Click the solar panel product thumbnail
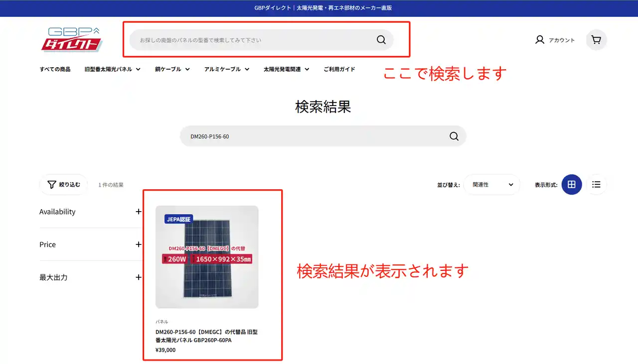The height and width of the screenshot is (364, 638). tap(207, 257)
